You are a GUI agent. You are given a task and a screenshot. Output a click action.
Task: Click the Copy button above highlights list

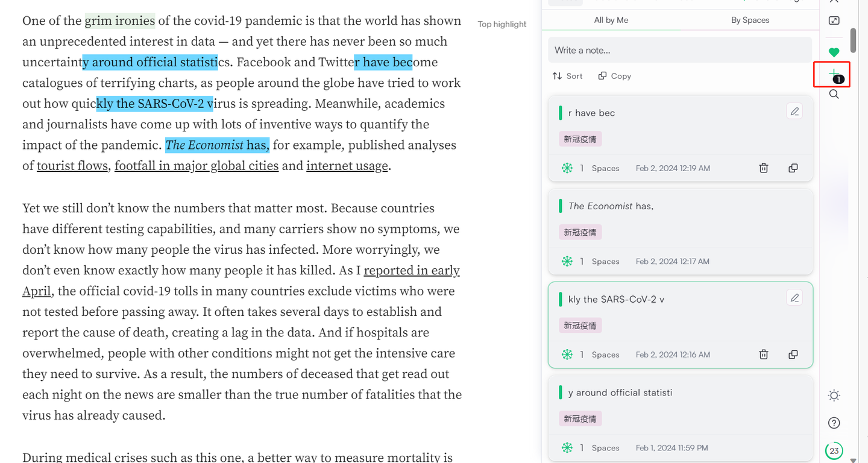(614, 76)
